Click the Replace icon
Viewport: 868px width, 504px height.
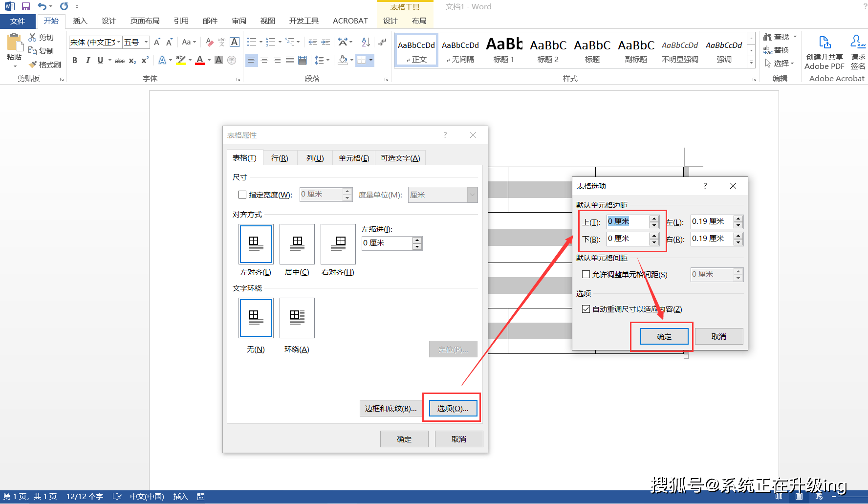tap(768, 50)
